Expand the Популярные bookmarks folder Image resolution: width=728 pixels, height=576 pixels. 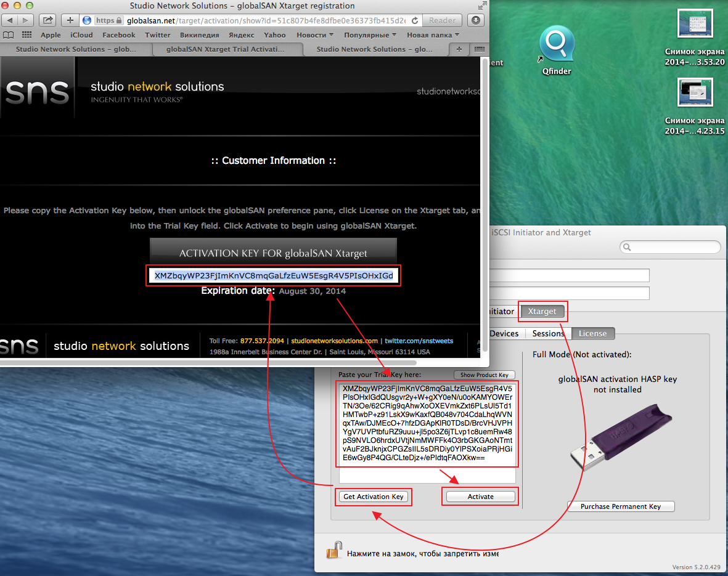[x=370, y=35]
